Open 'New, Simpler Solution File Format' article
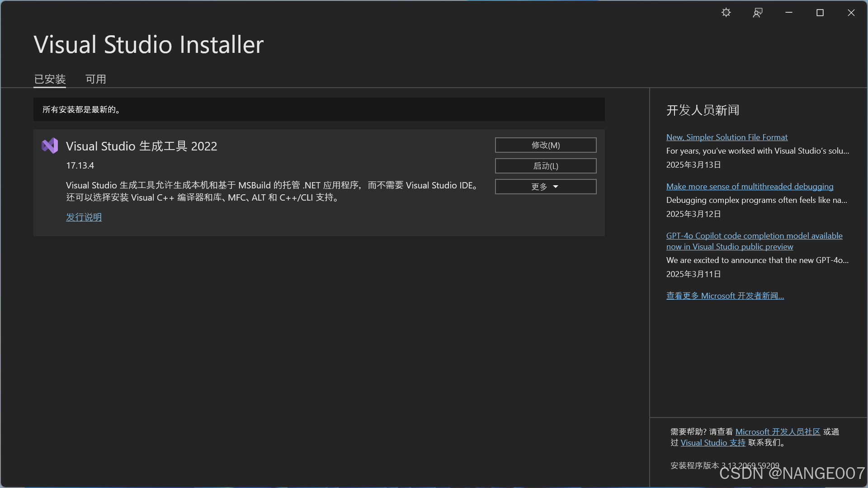Viewport: 868px width, 488px height. click(x=726, y=137)
